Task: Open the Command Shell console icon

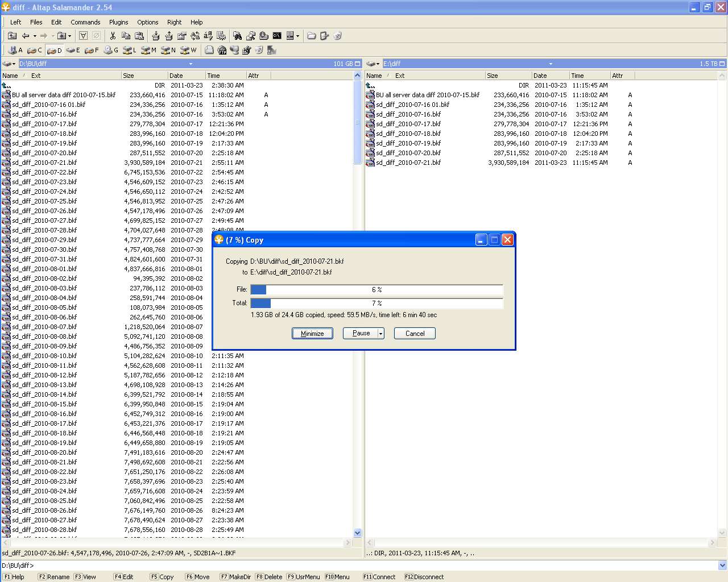Action: pyautogui.click(x=277, y=36)
